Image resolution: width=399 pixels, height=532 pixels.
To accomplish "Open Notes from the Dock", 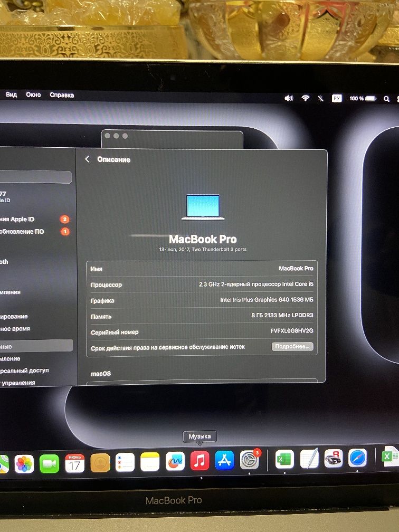I will (150, 462).
